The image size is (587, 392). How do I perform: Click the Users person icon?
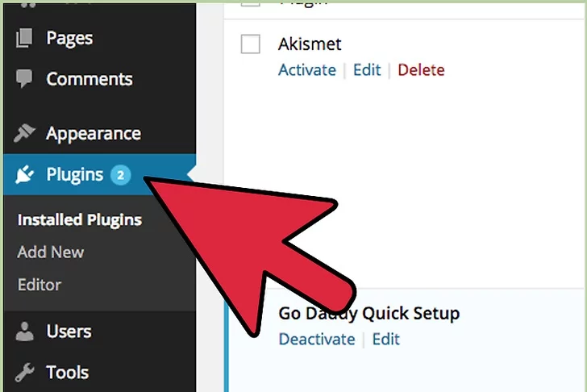(25, 331)
